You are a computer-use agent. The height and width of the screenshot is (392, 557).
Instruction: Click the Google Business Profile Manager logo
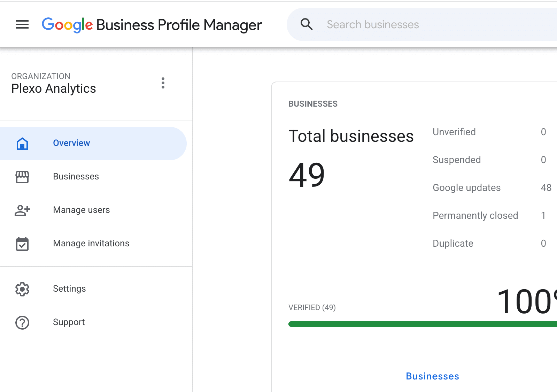pyautogui.click(x=152, y=25)
